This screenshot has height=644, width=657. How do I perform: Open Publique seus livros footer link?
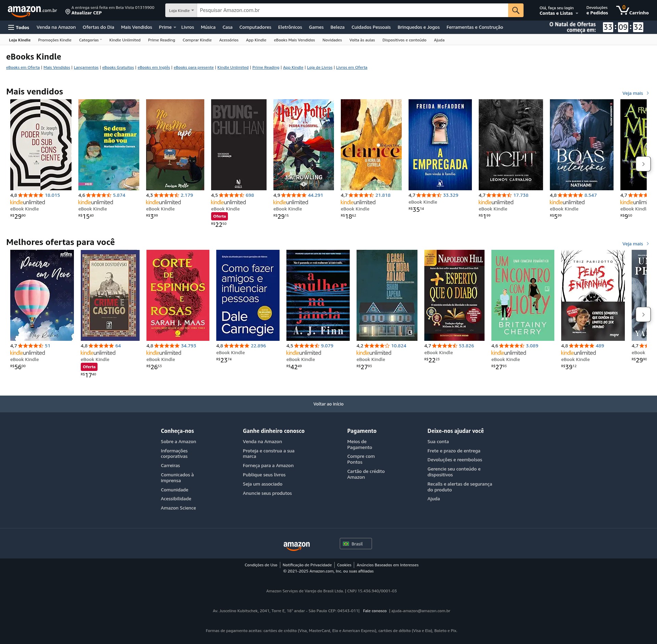[264, 475]
